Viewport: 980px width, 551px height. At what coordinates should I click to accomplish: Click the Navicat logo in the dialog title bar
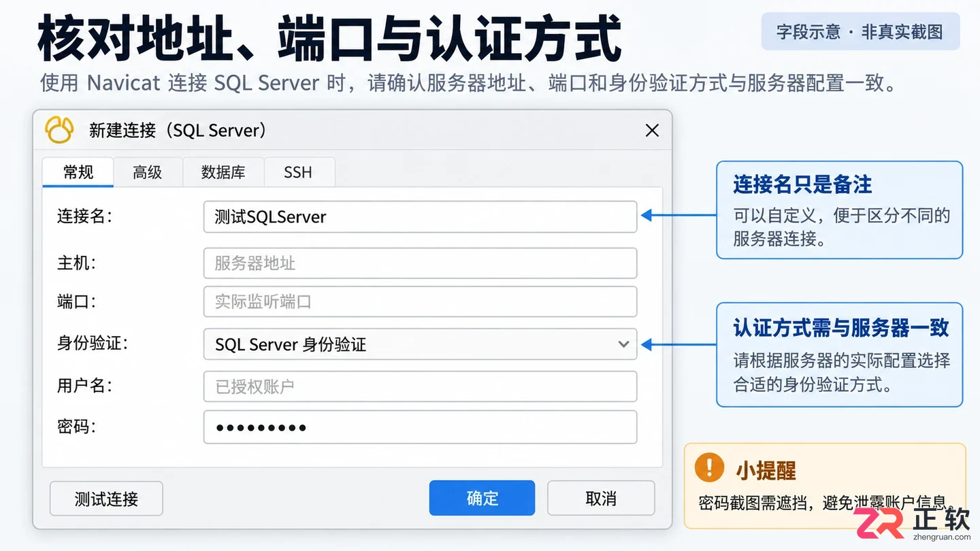coord(59,129)
